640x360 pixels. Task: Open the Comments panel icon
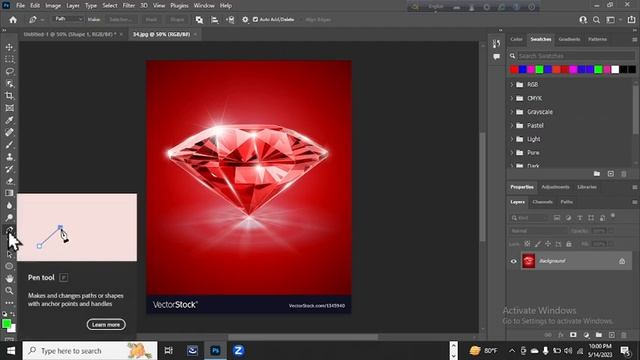pyautogui.click(x=496, y=57)
